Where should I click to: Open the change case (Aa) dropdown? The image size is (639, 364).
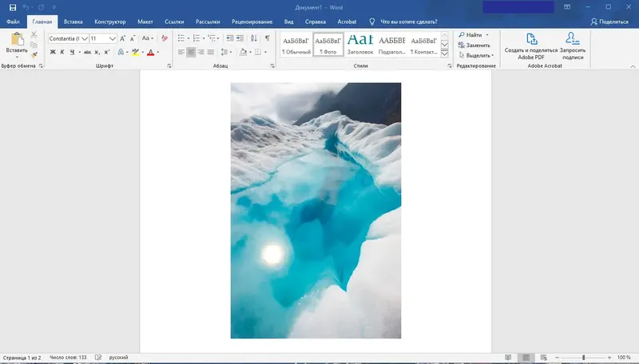(148, 38)
